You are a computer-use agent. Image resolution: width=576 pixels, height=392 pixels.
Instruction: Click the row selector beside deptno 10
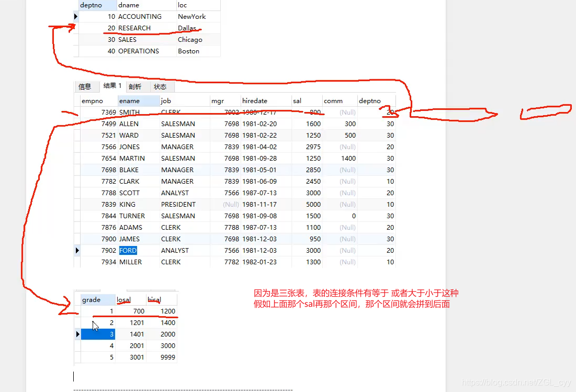point(76,17)
